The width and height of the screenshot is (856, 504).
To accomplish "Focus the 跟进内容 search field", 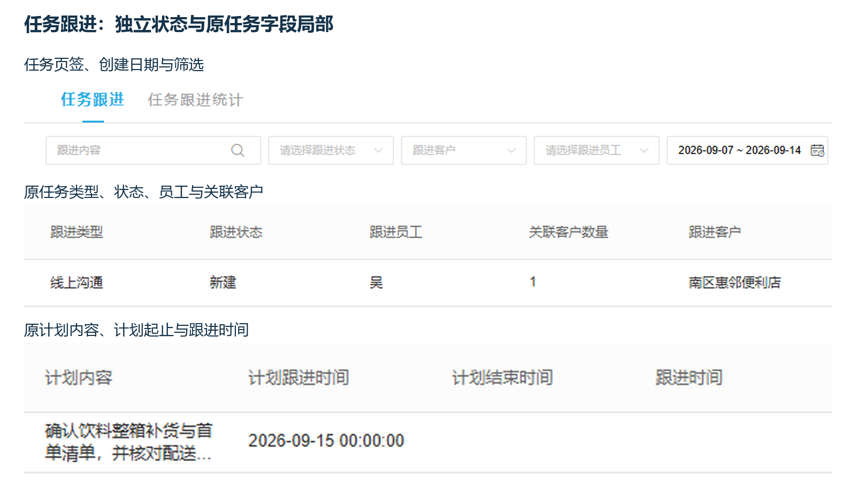I will pos(153,150).
